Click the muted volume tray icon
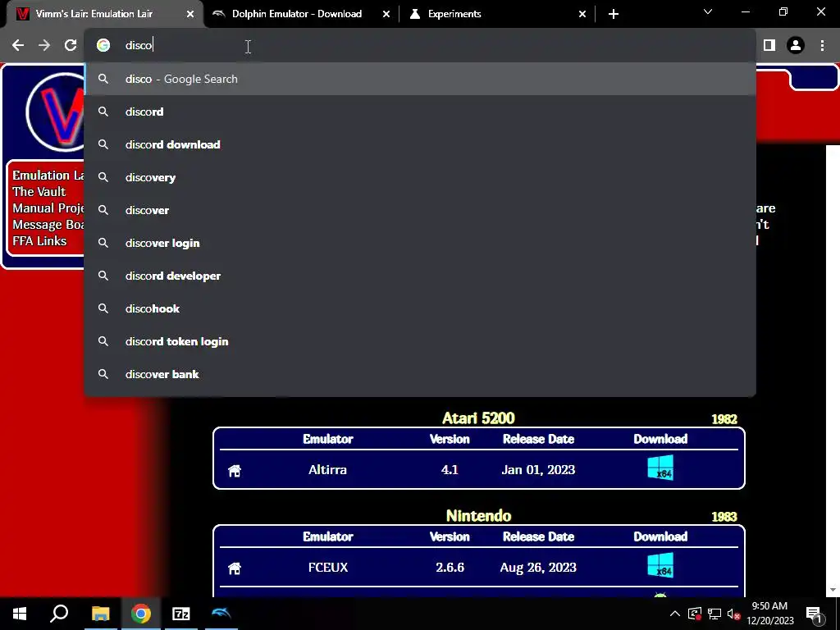The height and width of the screenshot is (630, 840). [733, 614]
